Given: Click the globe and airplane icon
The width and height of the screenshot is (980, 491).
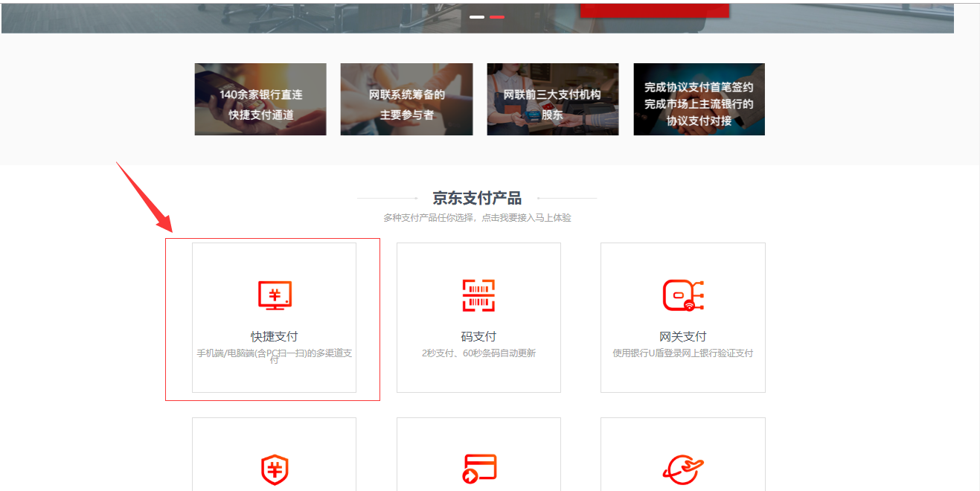Looking at the screenshot, I should (683, 470).
